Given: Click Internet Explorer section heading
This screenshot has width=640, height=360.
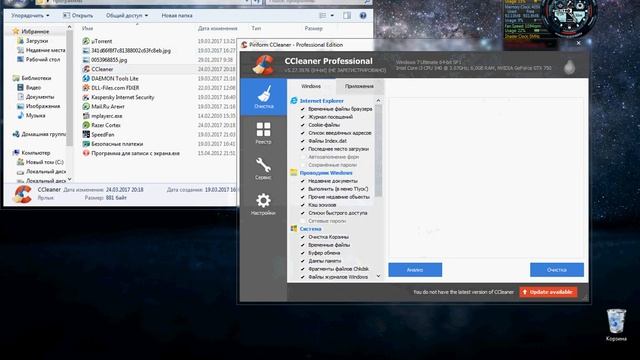Looking at the screenshot, I should point(321,100).
